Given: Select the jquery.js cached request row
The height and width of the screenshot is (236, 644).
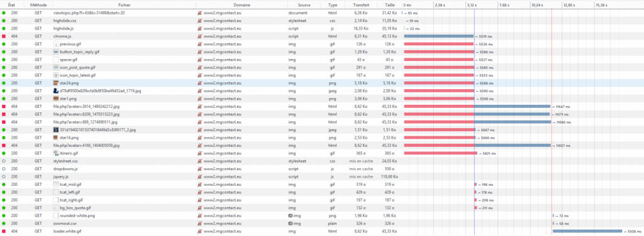Looking at the screenshot, I should pyautogui.click(x=322, y=176).
